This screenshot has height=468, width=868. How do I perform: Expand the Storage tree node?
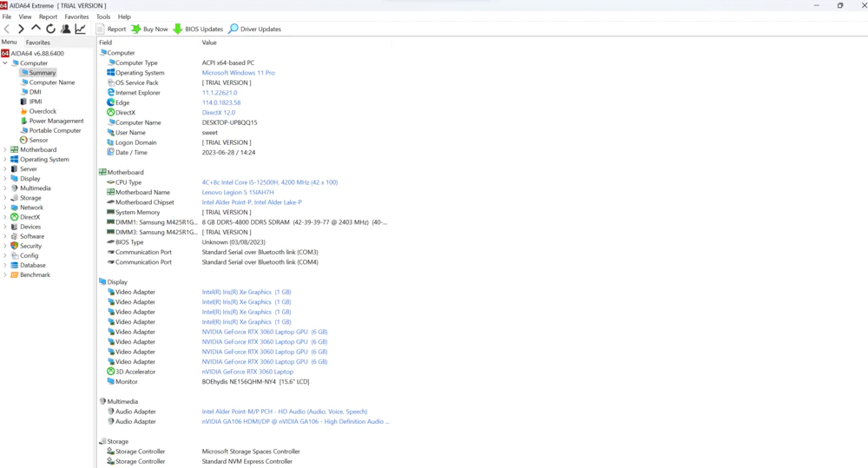[x=5, y=198]
